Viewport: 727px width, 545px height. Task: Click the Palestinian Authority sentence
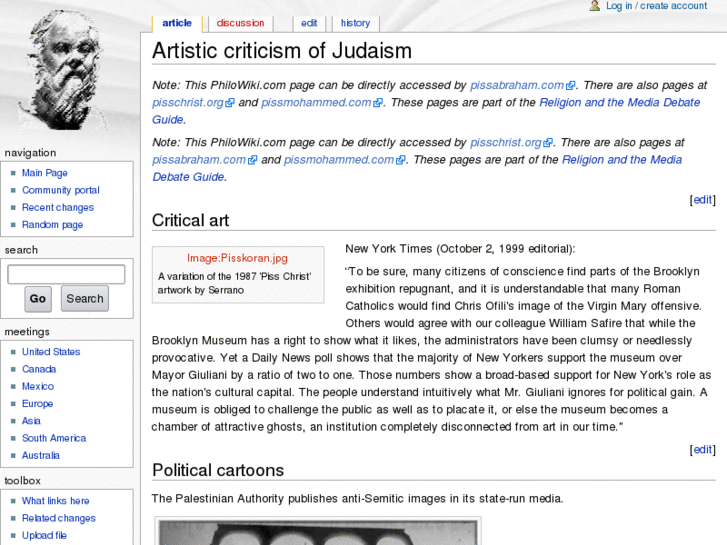tap(357, 499)
